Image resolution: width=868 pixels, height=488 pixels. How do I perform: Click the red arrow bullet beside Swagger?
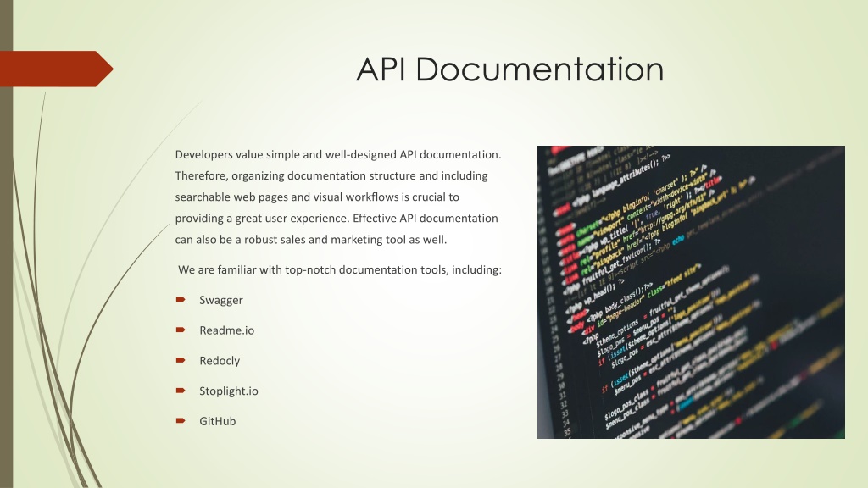(x=181, y=299)
